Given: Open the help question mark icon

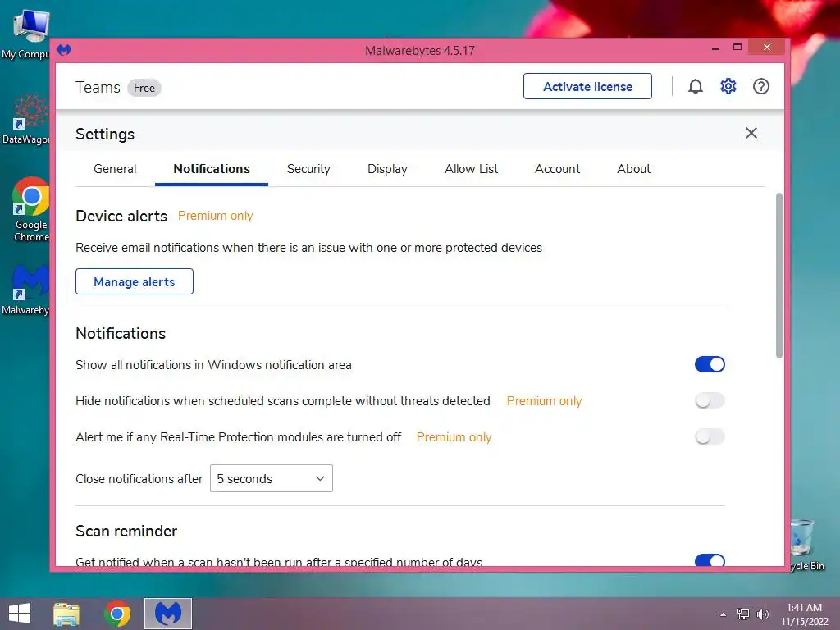Looking at the screenshot, I should point(760,86).
